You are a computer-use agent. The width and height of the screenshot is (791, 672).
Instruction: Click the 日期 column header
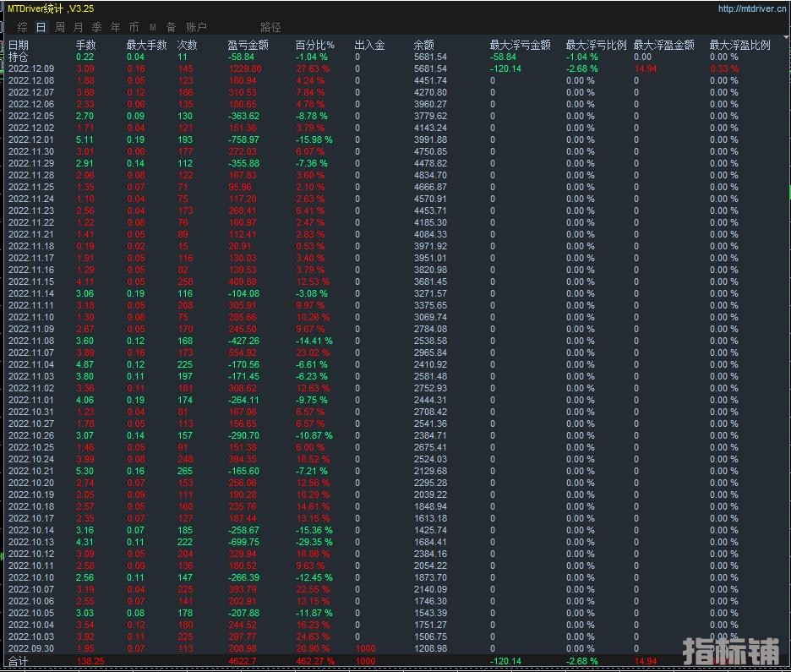coord(18,45)
